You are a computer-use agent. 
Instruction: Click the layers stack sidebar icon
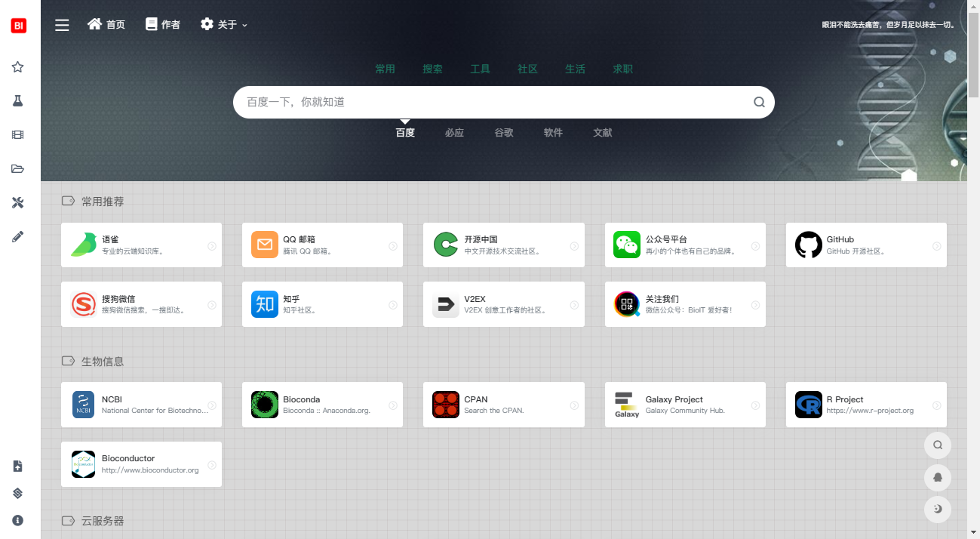click(17, 493)
